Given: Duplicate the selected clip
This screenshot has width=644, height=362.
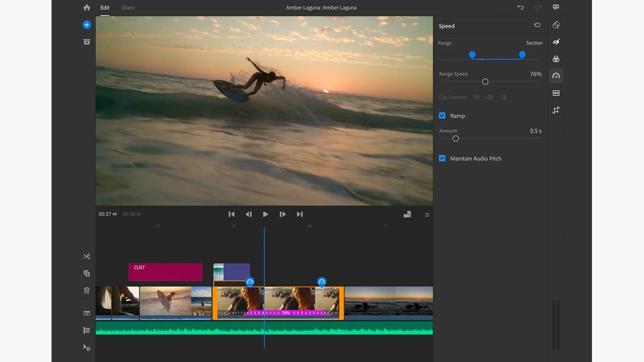Looking at the screenshot, I should point(86,273).
